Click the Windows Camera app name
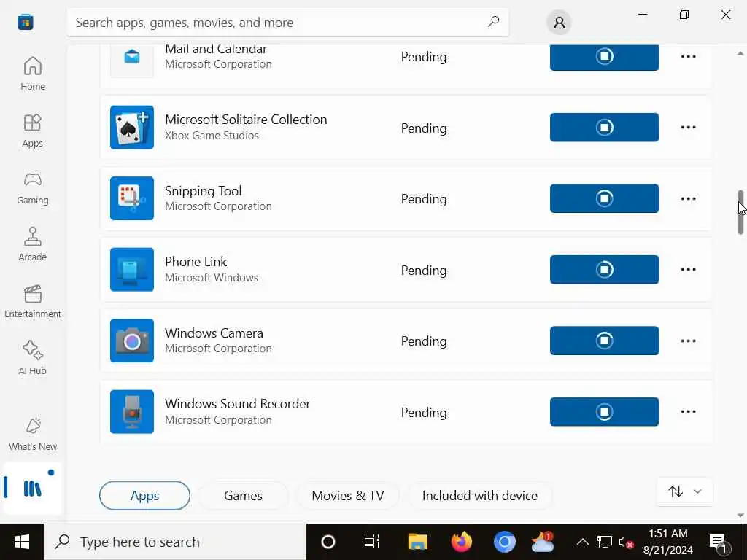 (214, 332)
